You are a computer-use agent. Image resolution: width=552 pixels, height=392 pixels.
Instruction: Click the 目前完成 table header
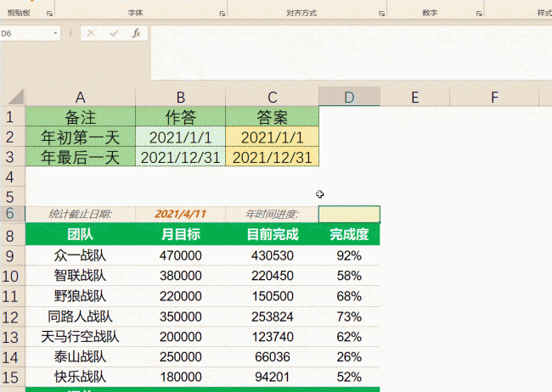(272, 234)
